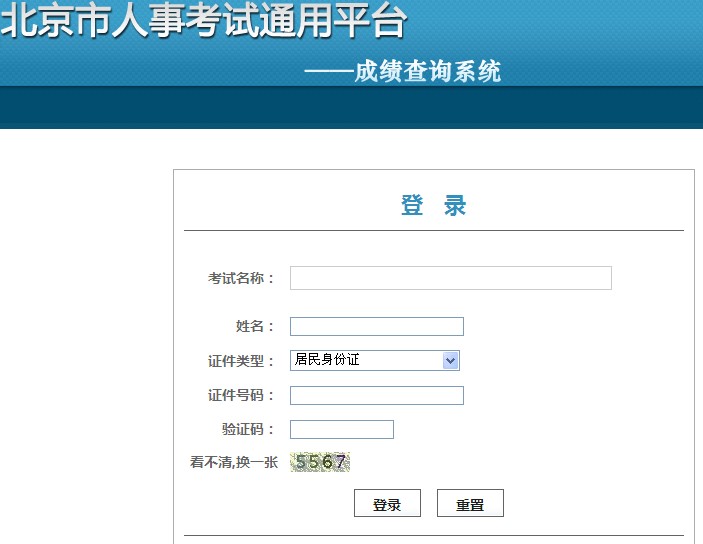Click the 证件号码 field label
Screen dimensions: 703x544
[241, 396]
